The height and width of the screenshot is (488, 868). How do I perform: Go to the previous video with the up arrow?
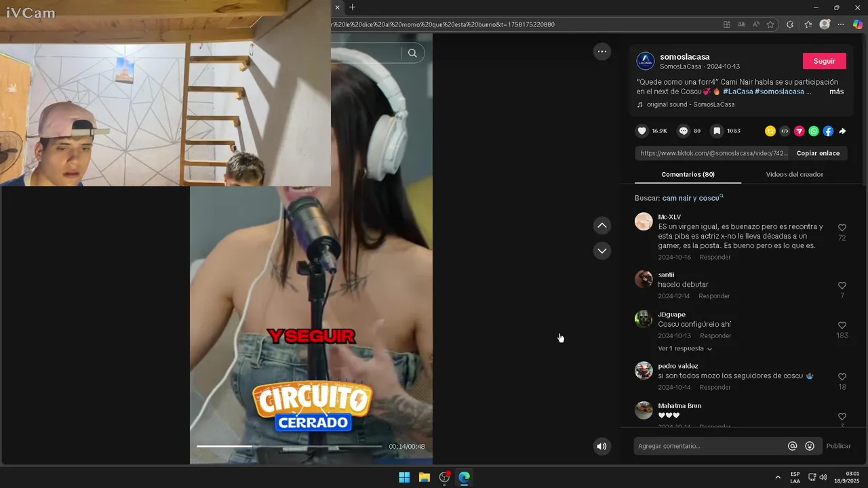click(x=601, y=225)
